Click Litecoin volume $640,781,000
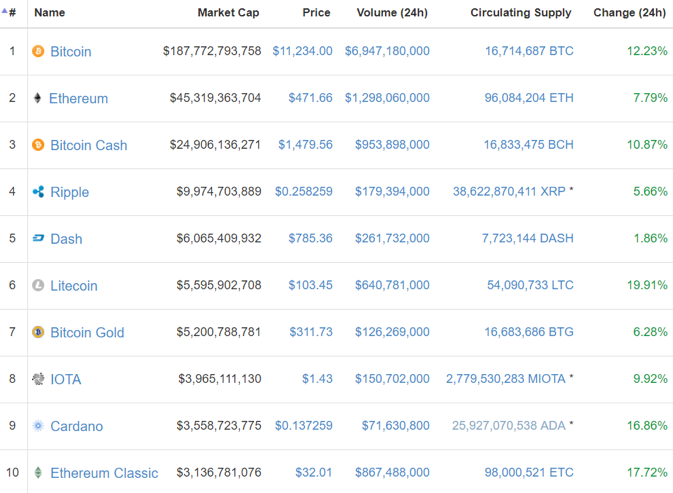This screenshot has width=673, height=493. point(392,285)
